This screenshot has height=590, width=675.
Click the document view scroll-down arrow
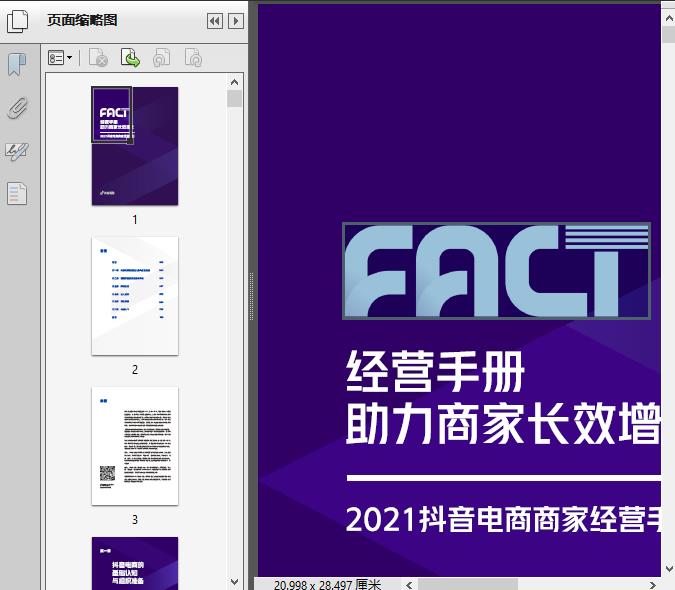point(669,568)
